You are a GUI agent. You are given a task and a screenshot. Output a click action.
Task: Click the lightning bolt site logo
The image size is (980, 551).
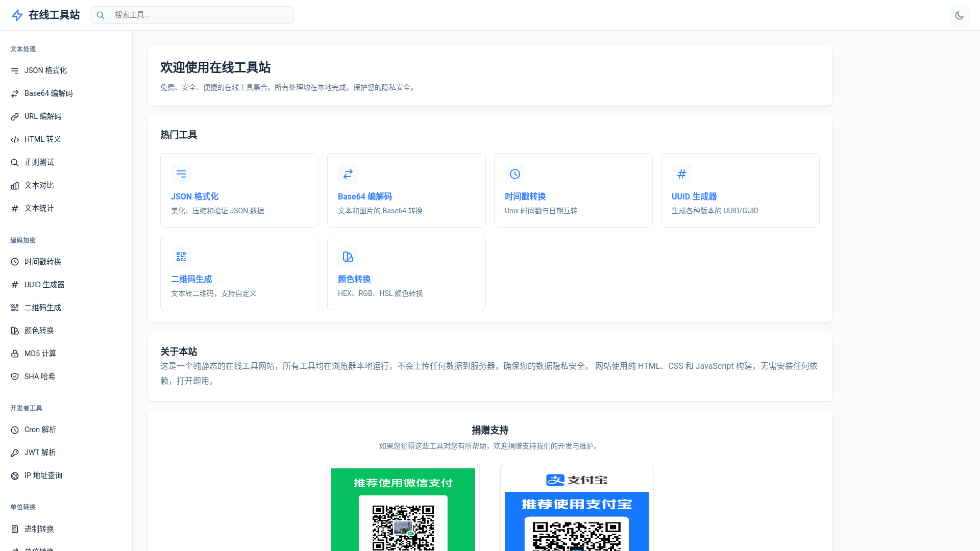17,15
